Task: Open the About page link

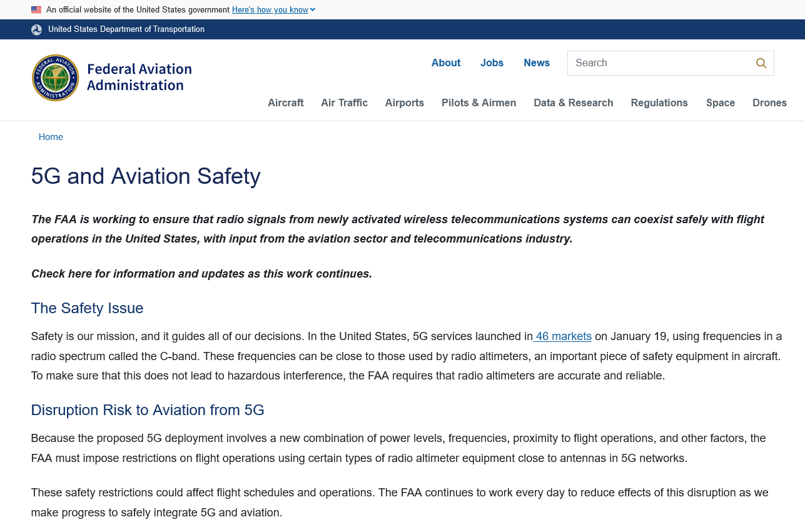Action: coord(445,63)
